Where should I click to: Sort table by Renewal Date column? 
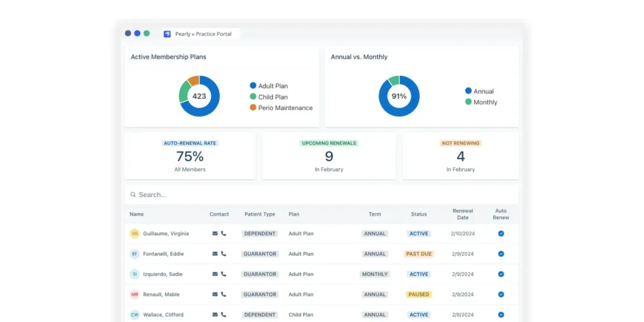[x=462, y=214]
